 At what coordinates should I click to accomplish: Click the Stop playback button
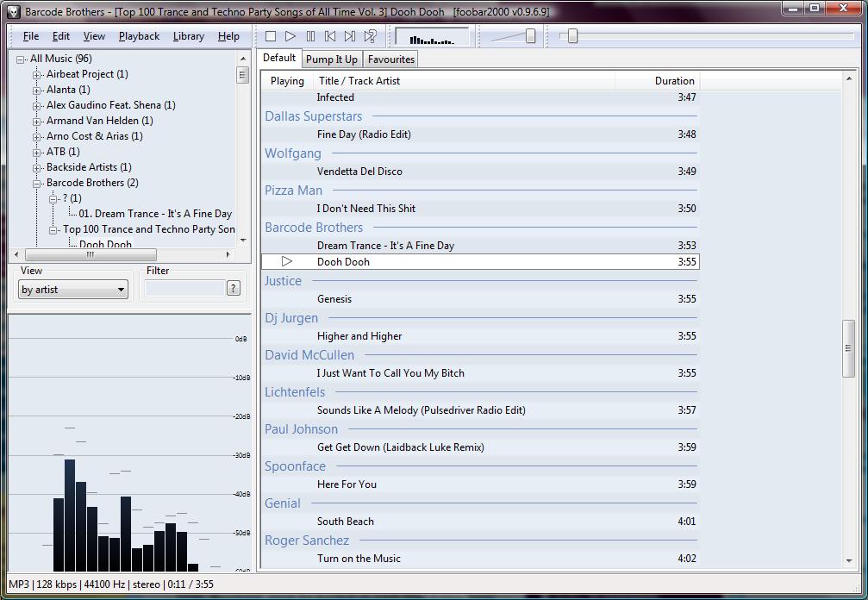click(271, 36)
